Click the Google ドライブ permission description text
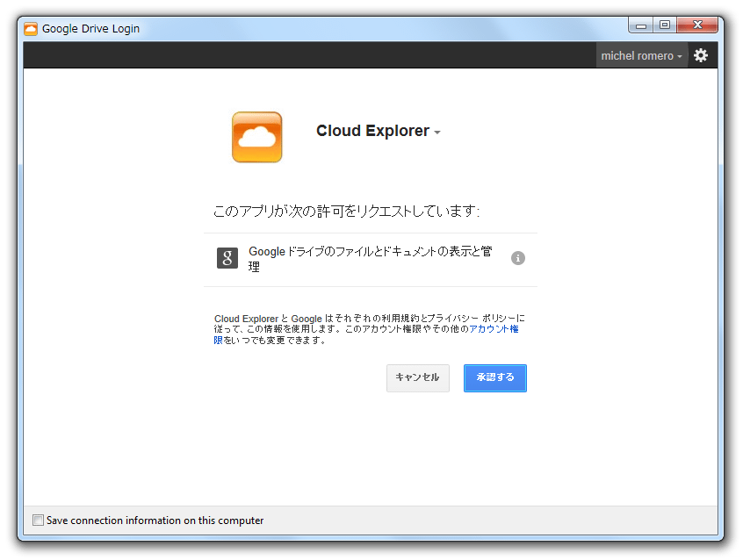743x560 pixels. tap(370, 258)
